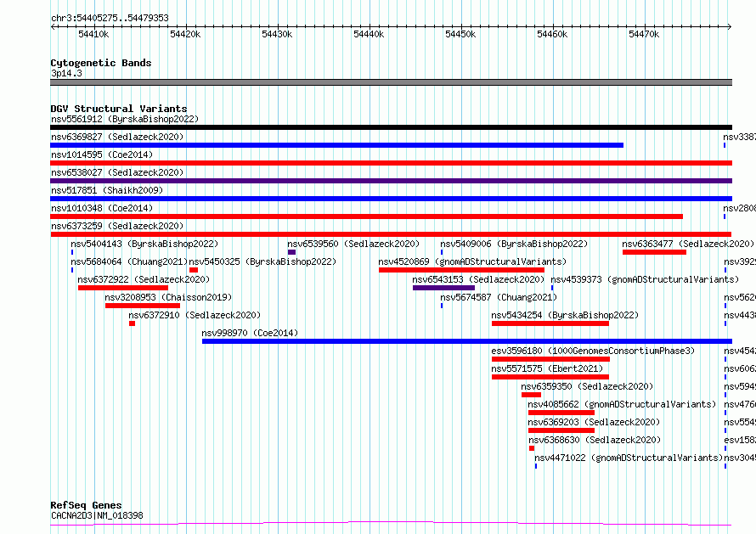Image resolution: width=756 pixels, height=534 pixels.
Task: Select the esv3596180 1000Genomes variant bar
Action: [x=550, y=359]
